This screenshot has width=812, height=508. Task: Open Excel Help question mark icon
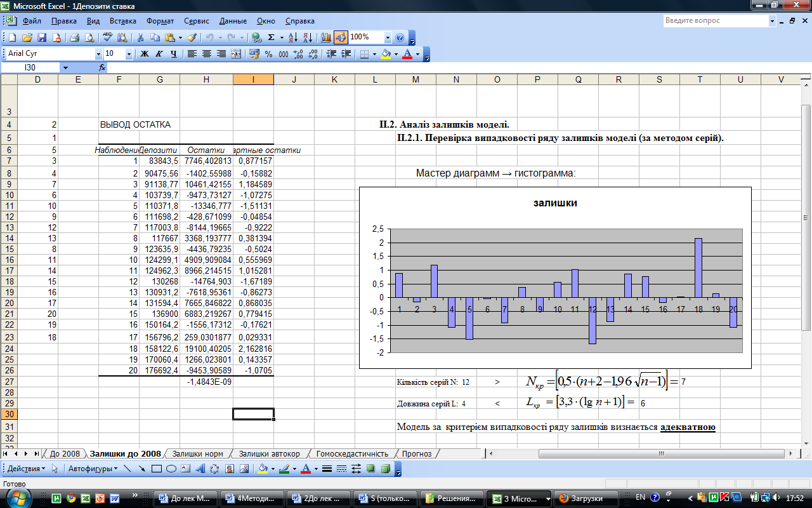(x=400, y=37)
